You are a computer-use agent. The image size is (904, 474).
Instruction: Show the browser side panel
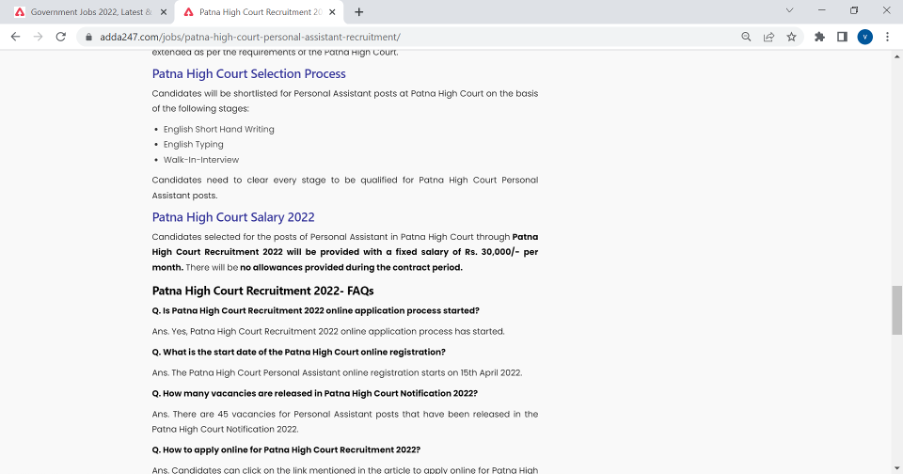click(842, 37)
